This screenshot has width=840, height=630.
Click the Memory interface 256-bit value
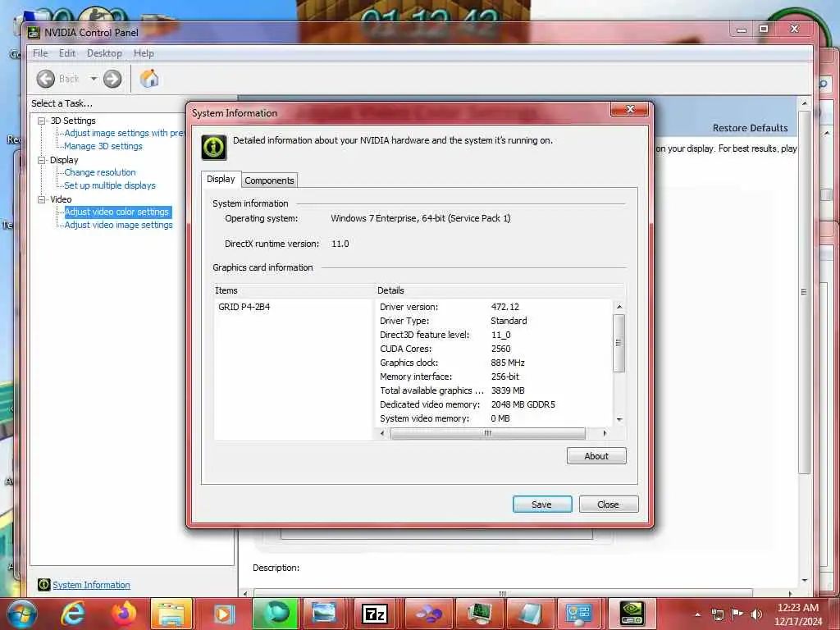coord(505,377)
